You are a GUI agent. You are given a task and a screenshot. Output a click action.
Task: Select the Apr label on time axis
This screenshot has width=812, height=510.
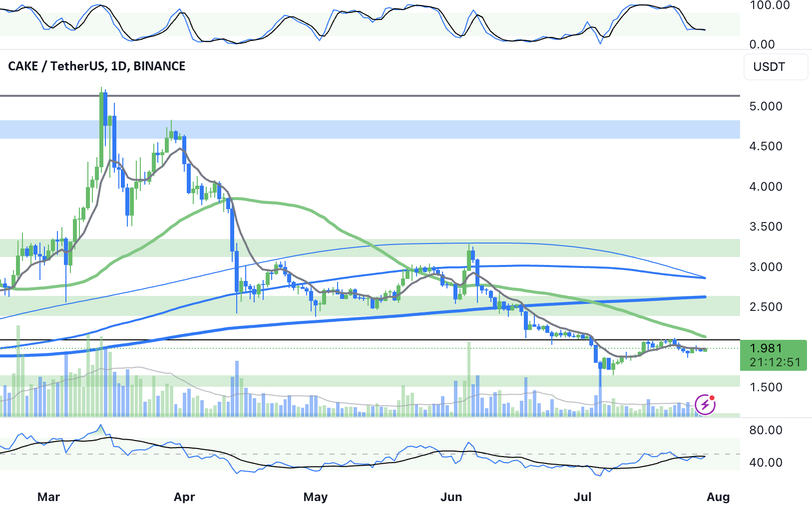(x=184, y=497)
